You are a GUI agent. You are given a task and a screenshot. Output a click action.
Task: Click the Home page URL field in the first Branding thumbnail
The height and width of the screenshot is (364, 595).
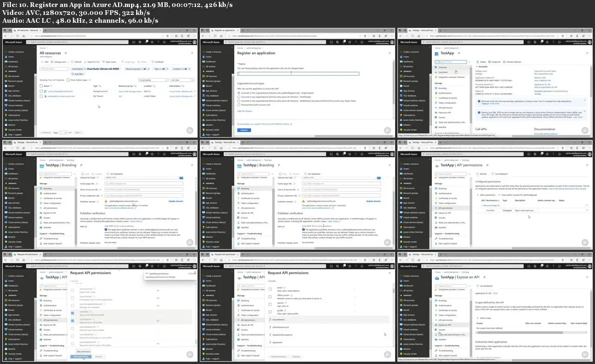coord(143,184)
